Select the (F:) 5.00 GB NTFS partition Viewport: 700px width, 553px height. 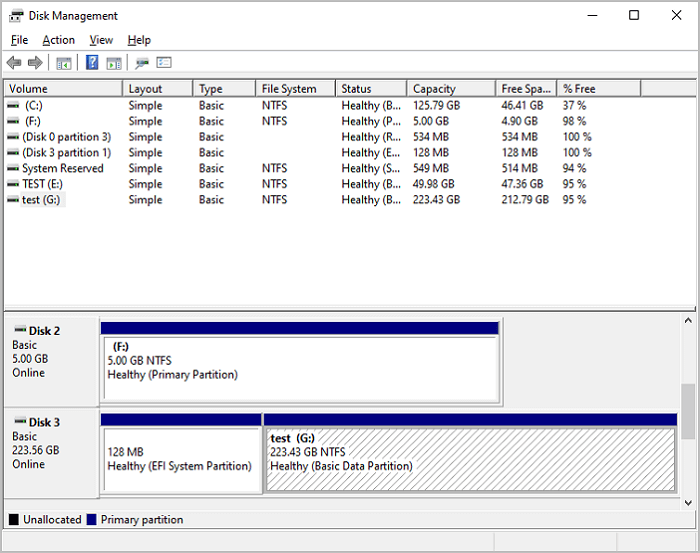coord(300,366)
